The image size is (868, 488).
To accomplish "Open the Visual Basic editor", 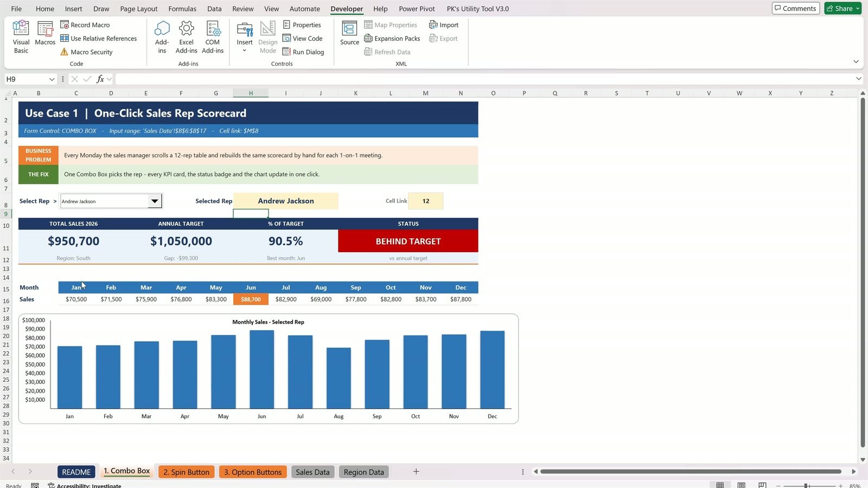I will (x=21, y=37).
